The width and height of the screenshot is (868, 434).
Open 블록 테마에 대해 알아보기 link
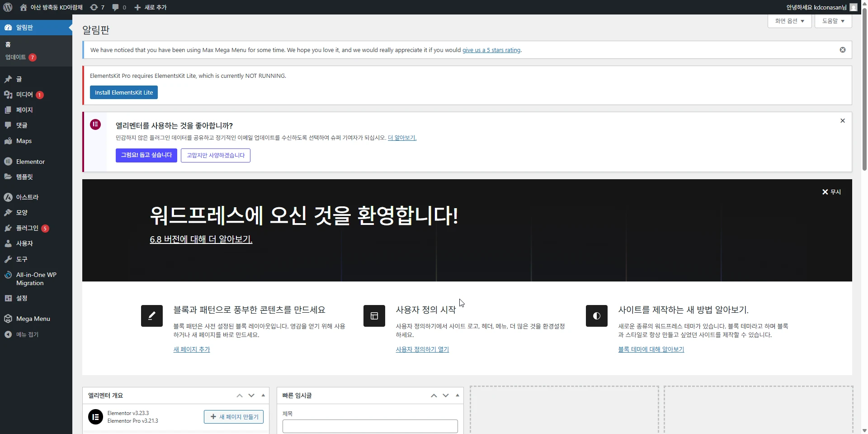coord(651,349)
